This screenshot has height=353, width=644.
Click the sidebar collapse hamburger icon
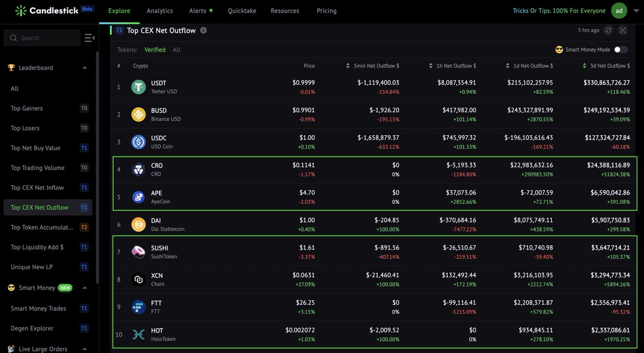point(89,38)
